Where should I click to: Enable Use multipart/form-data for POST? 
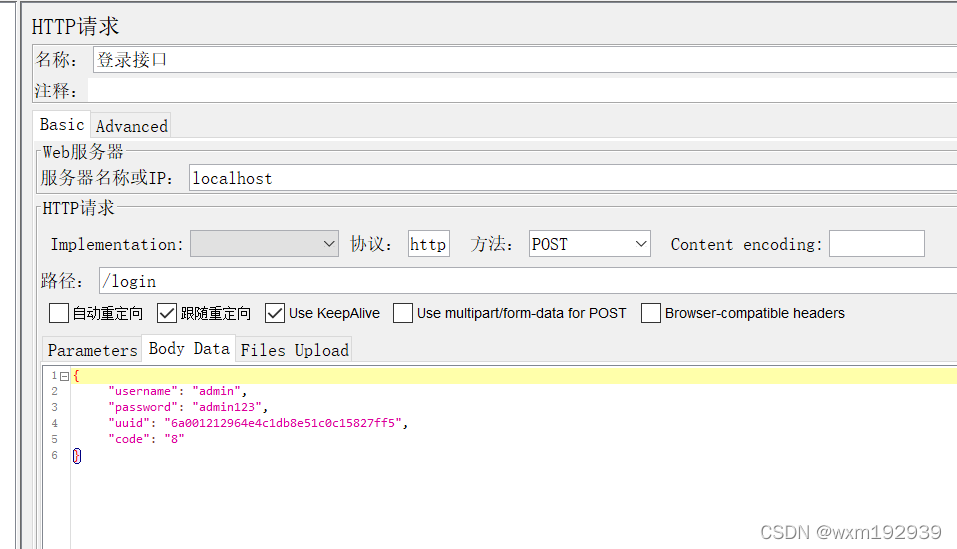coord(403,314)
